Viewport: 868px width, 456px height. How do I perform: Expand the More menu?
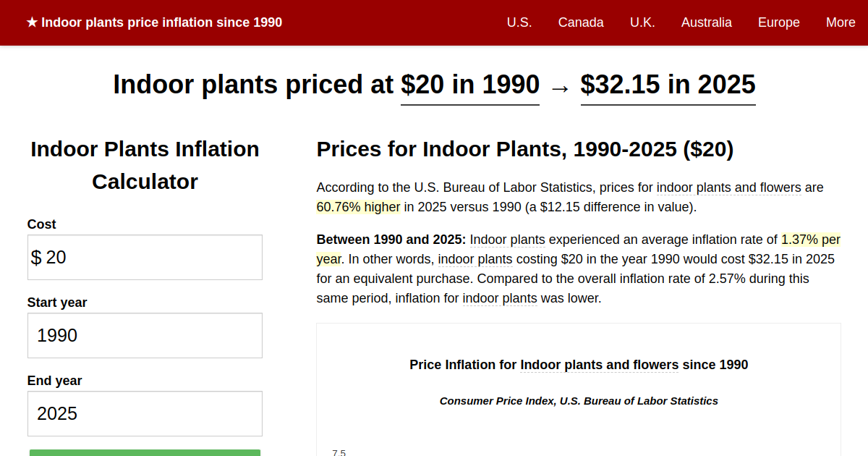[841, 22]
